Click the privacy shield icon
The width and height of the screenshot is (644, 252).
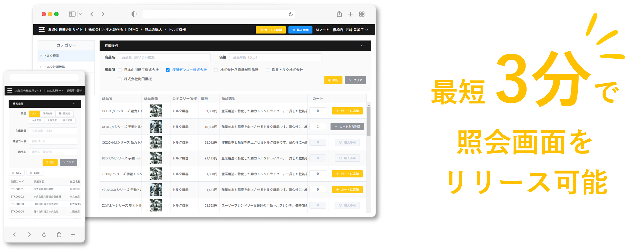[x=134, y=14]
